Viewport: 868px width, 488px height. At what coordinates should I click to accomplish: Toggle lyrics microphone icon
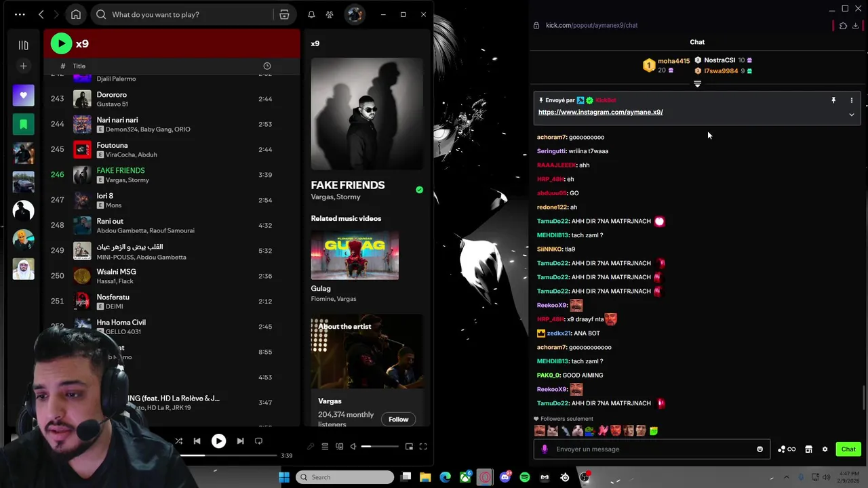click(x=311, y=447)
